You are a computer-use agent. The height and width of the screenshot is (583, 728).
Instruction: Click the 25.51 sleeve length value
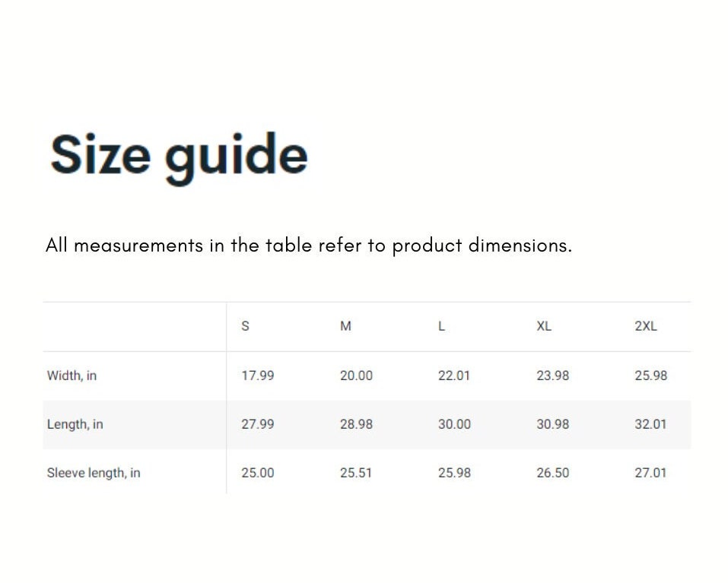point(356,473)
